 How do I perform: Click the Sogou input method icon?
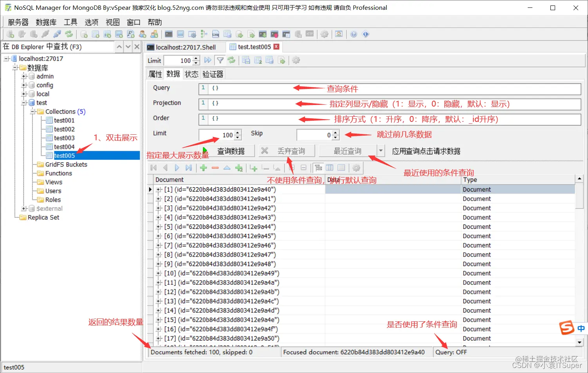pos(566,328)
